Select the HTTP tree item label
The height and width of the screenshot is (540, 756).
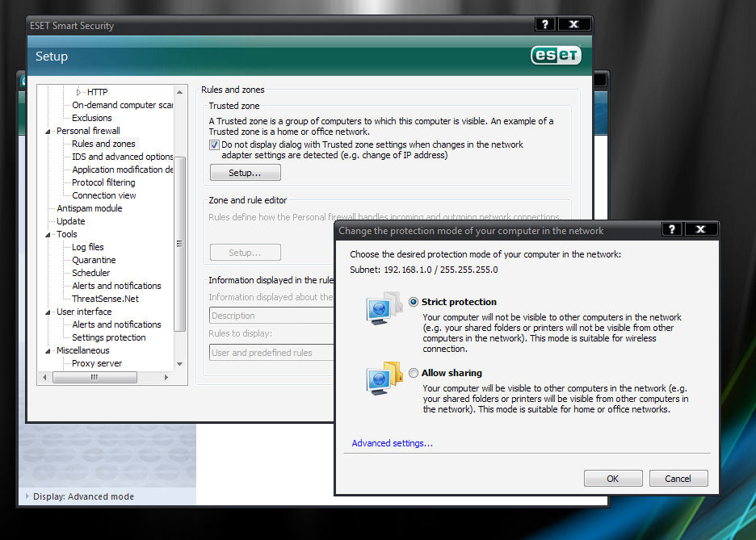click(x=98, y=92)
